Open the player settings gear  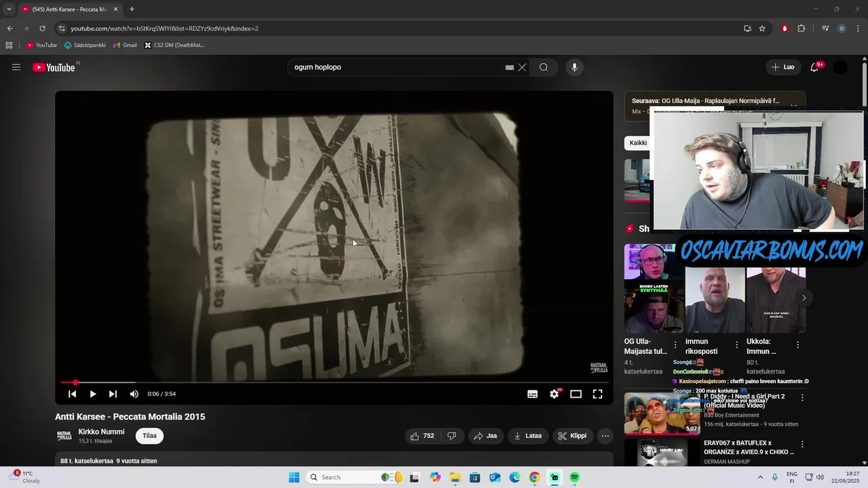tap(554, 394)
